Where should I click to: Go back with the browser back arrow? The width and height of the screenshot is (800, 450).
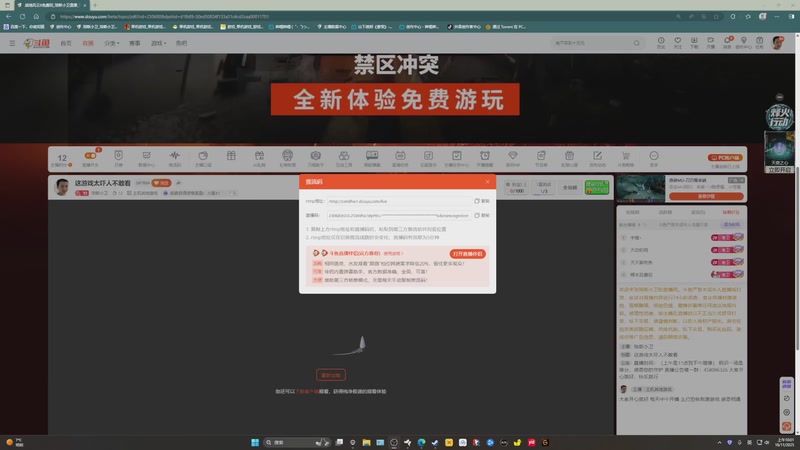9,16
